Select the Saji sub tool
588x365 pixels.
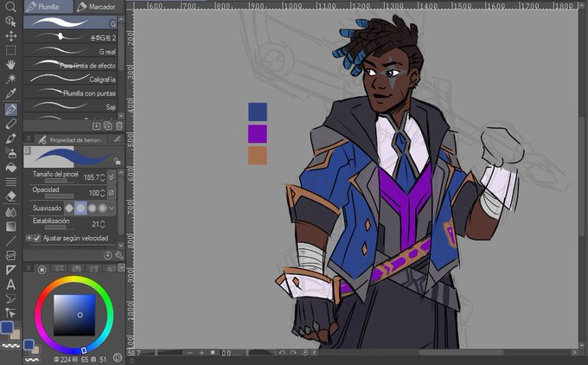71,106
